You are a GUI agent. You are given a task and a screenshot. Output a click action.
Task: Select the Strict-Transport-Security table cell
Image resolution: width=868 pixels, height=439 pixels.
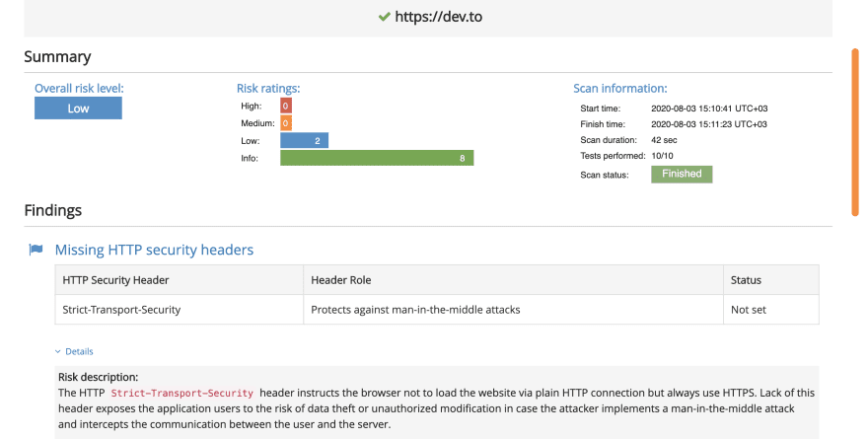pos(121,310)
